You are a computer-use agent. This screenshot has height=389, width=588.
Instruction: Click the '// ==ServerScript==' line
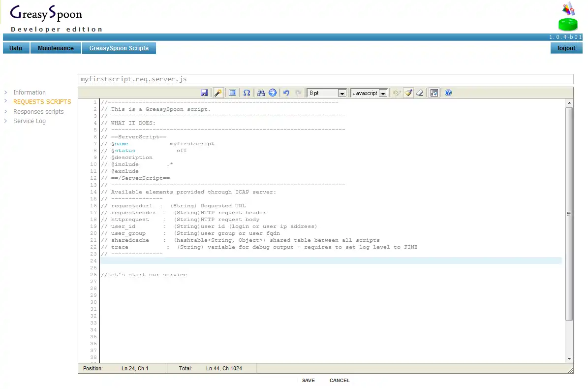click(133, 137)
